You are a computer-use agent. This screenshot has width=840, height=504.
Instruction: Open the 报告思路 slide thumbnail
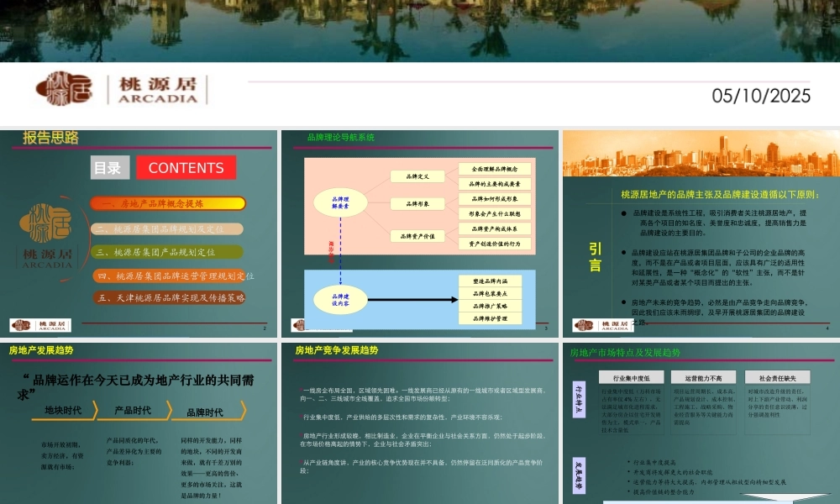tap(139, 234)
